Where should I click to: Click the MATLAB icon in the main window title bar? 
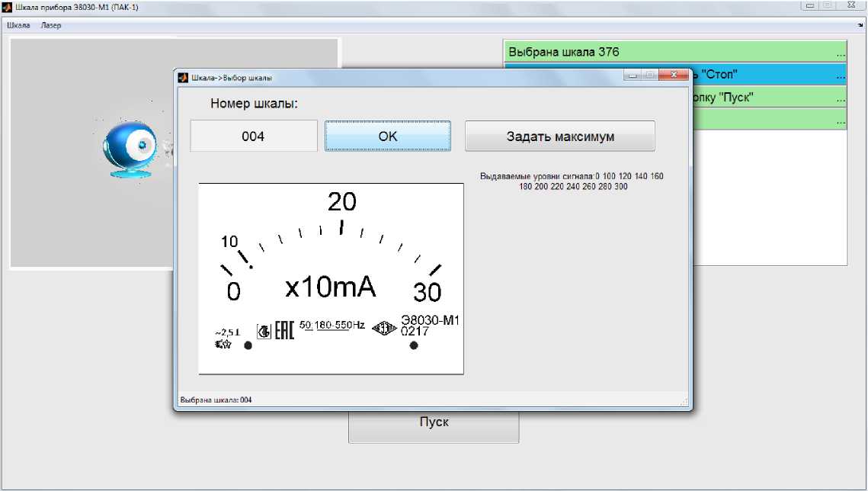(8, 5)
